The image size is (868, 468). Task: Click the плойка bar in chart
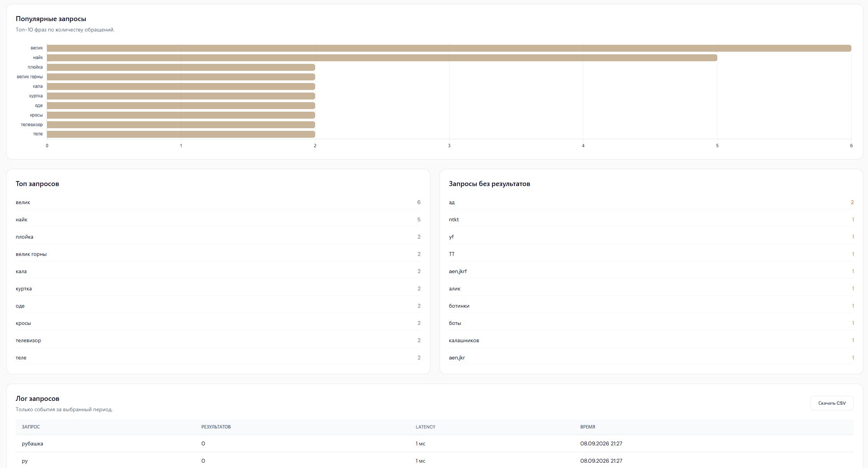[x=181, y=68]
